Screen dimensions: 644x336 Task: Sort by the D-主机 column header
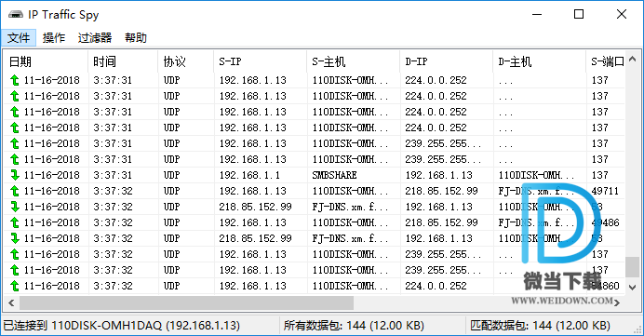540,61
